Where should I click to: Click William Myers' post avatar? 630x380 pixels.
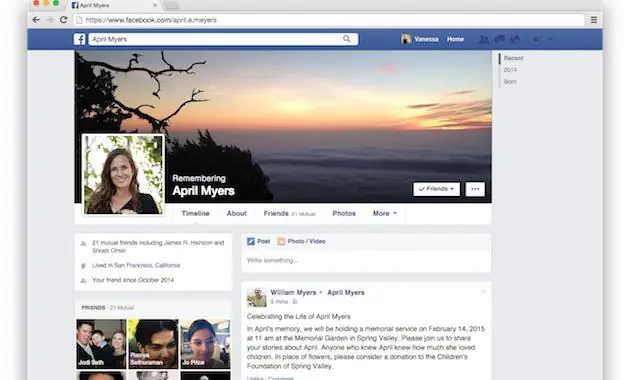pyautogui.click(x=256, y=297)
